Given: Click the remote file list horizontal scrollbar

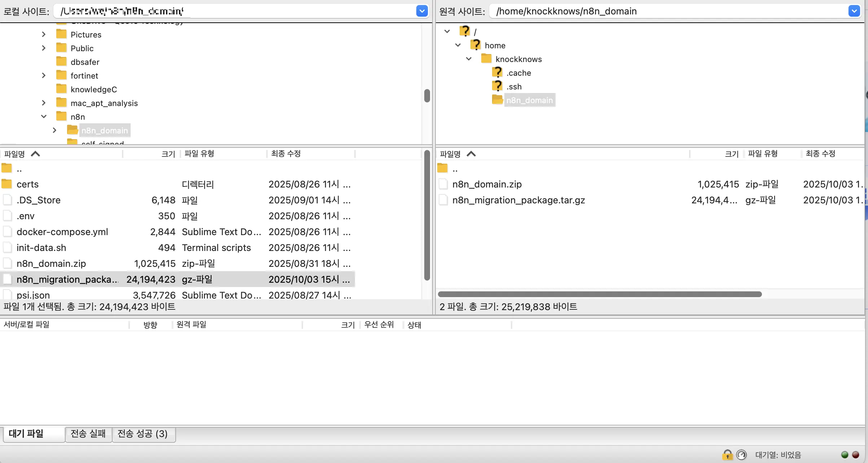Looking at the screenshot, I should pyautogui.click(x=600, y=294).
